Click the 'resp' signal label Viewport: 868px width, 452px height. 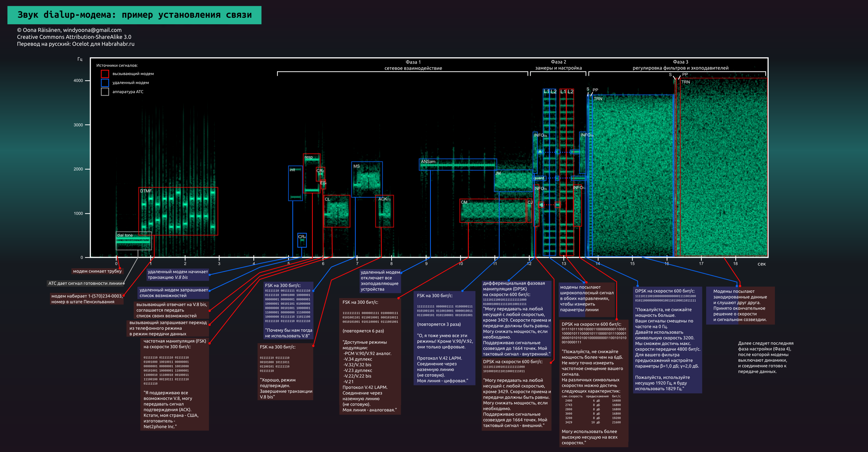coord(309,157)
